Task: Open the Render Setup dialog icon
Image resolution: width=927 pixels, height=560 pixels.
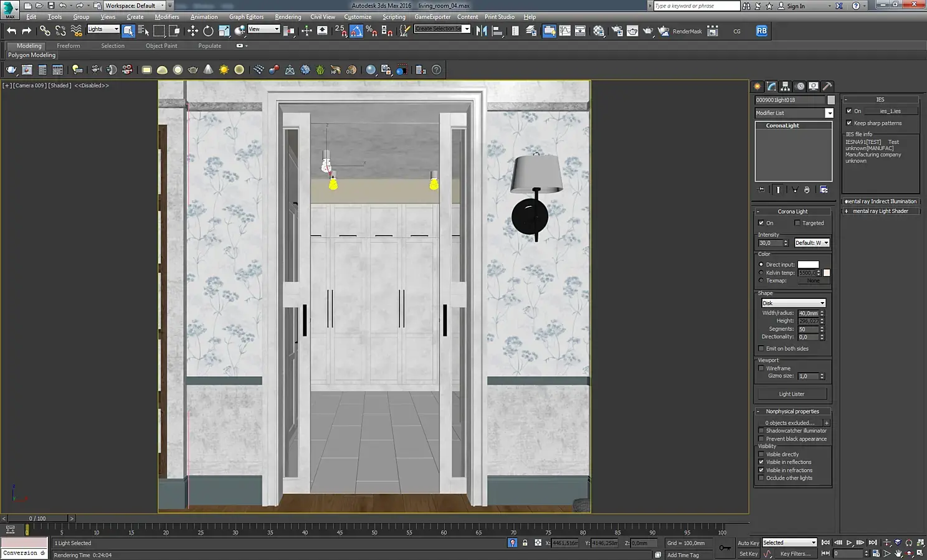Action: click(617, 31)
